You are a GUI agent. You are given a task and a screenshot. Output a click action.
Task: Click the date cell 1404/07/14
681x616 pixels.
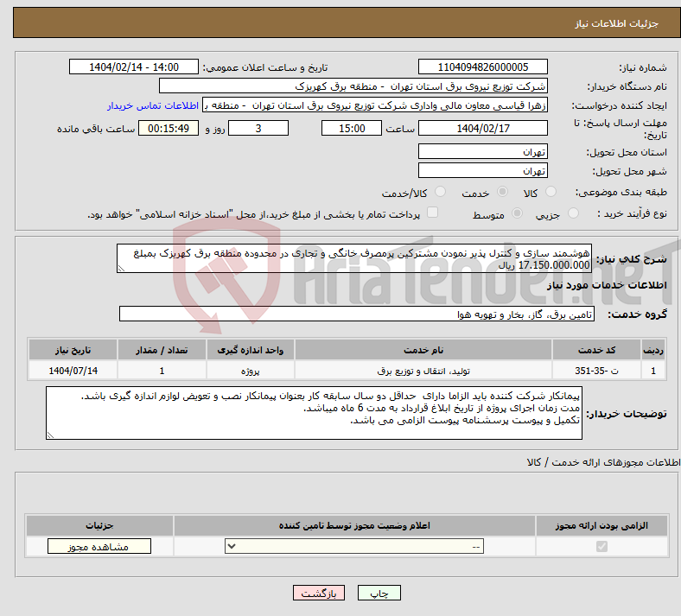73,371
